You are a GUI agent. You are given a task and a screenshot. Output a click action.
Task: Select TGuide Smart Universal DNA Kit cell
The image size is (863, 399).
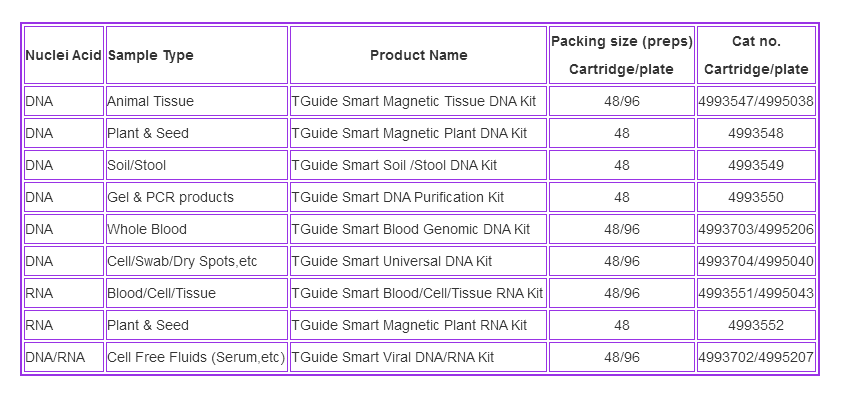(418, 261)
